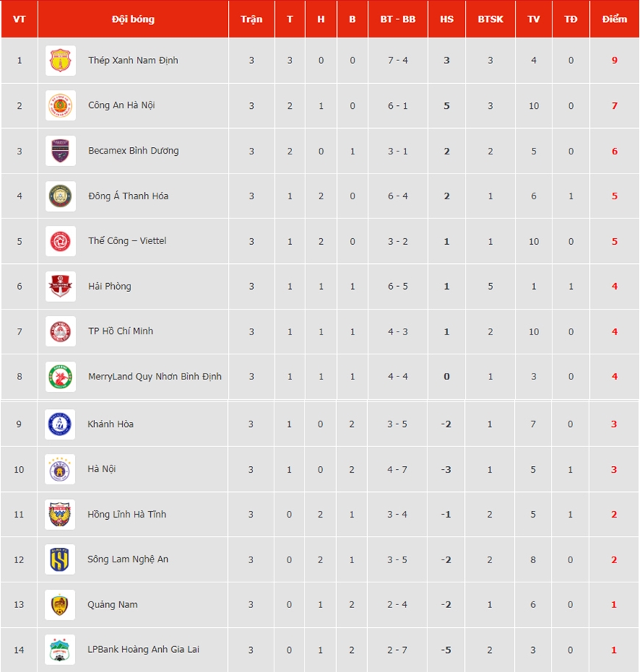Click the Thép Xanh Nam Định team logo
640x672 pixels.
pos(60,60)
